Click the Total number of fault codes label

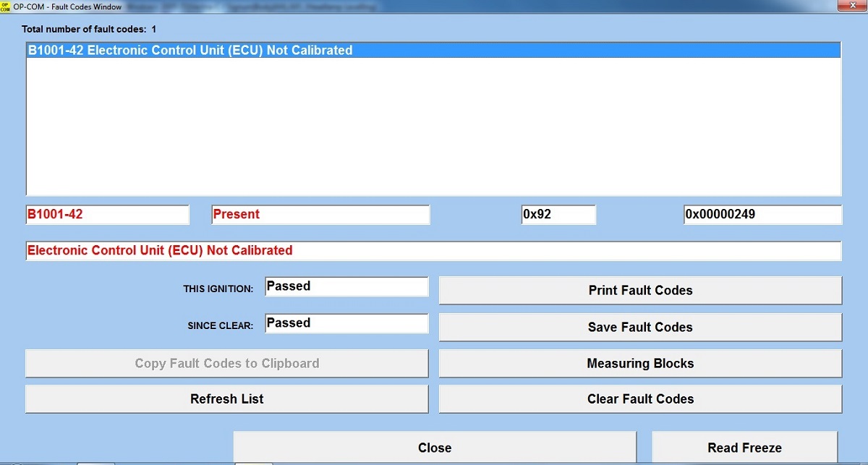89,30
